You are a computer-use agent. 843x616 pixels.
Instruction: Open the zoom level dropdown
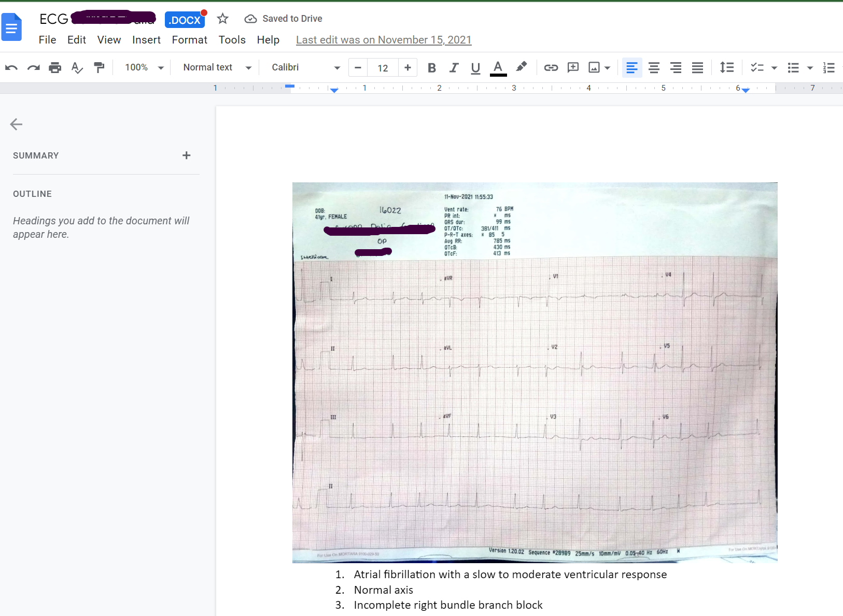coord(144,67)
